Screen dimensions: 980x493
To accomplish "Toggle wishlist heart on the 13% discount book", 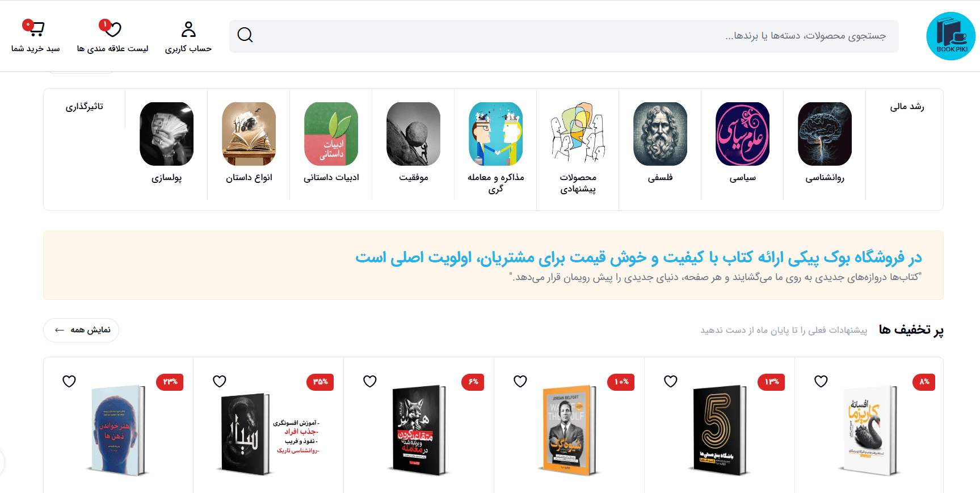I will pyautogui.click(x=671, y=381).
